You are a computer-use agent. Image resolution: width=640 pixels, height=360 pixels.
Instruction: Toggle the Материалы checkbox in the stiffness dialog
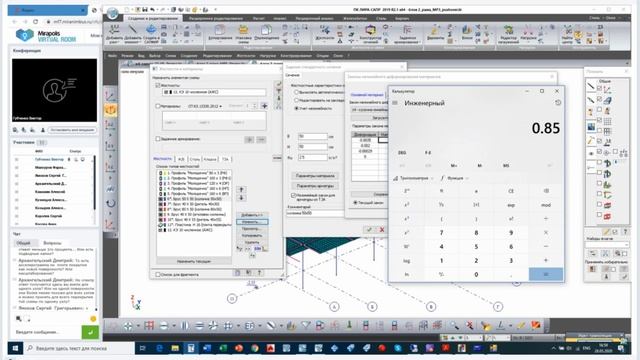coord(158,106)
